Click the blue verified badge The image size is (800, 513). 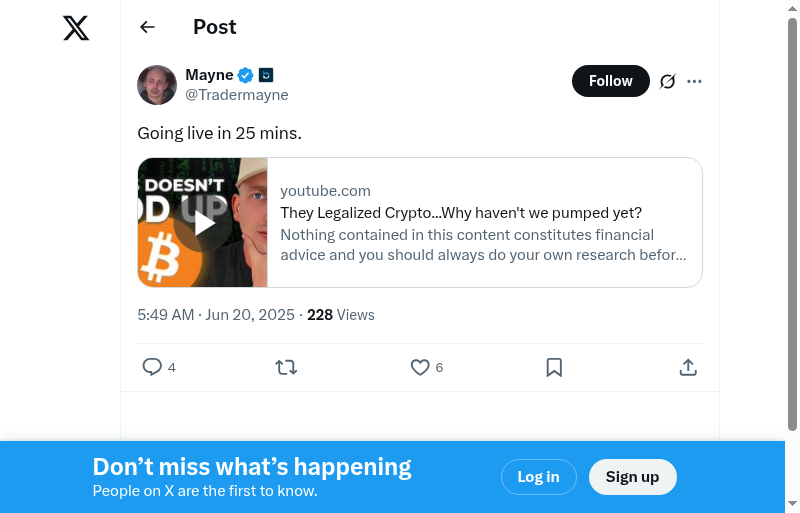click(245, 75)
